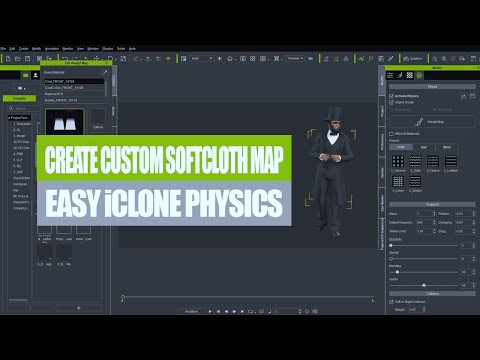Select Coat_FRONT material in the list
This screenshot has height=360, width=480.
(74, 81)
